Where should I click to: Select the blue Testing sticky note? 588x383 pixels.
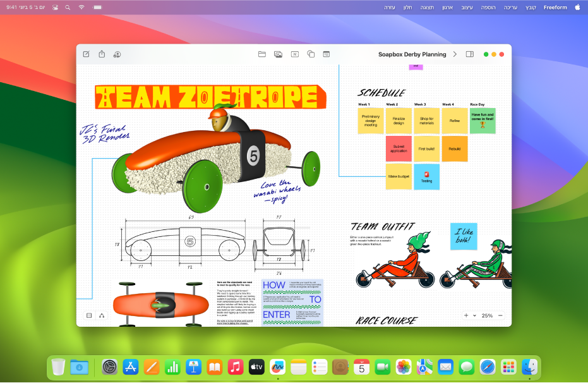coord(427,176)
